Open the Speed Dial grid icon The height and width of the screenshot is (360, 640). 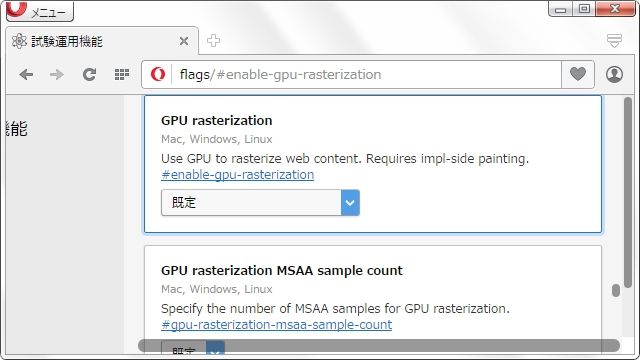[122, 74]
